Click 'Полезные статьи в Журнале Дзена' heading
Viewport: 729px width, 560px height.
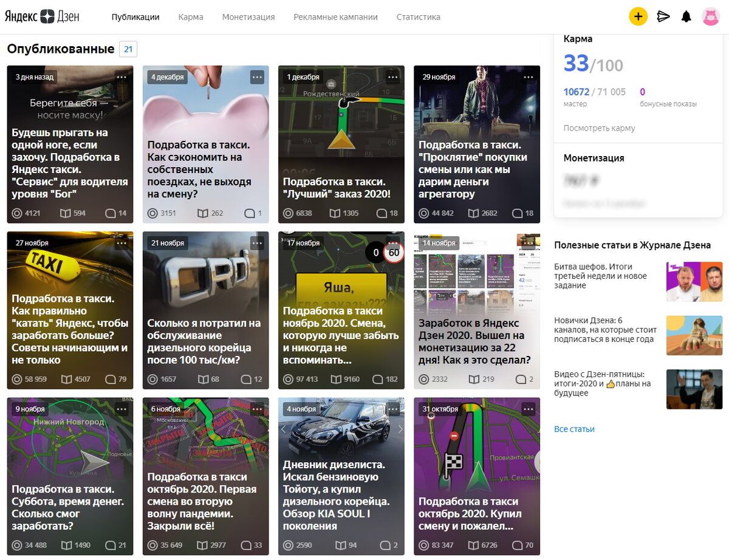coord(632,245)
